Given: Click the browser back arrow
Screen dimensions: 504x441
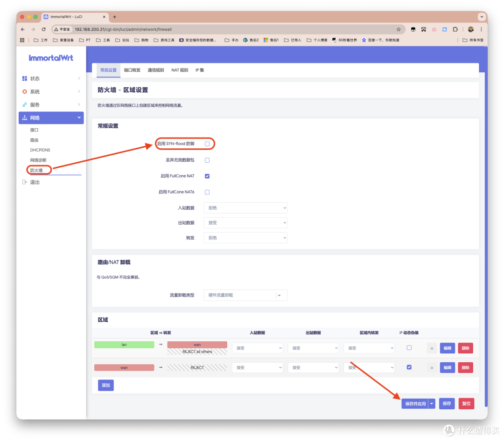Looking at the screenshot, I should point(23,29).
